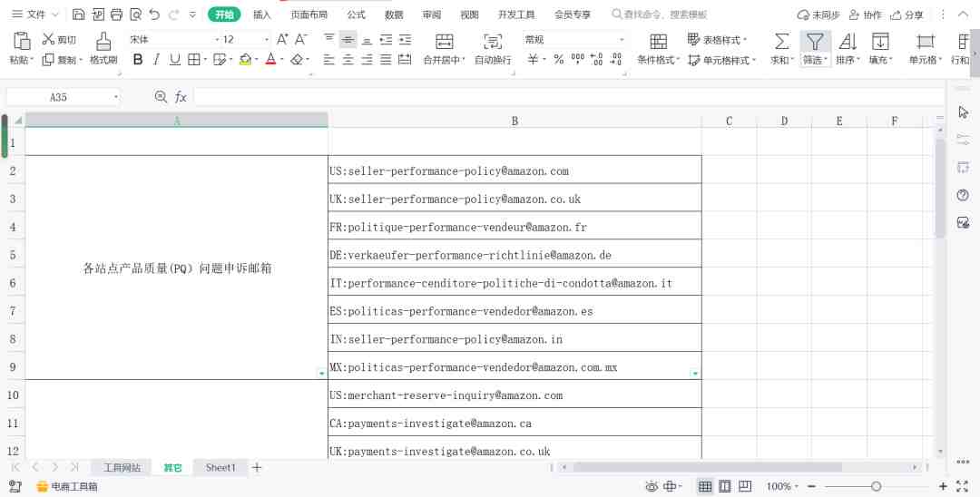Switch to normal view in status bar

(705, 486)
